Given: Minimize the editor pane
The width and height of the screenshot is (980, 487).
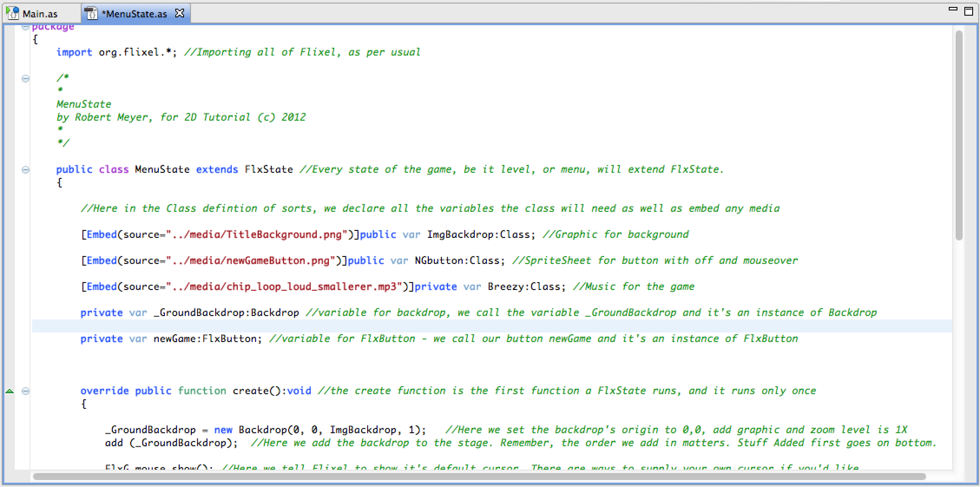Looking at the screenshot, I should point(953,9).
